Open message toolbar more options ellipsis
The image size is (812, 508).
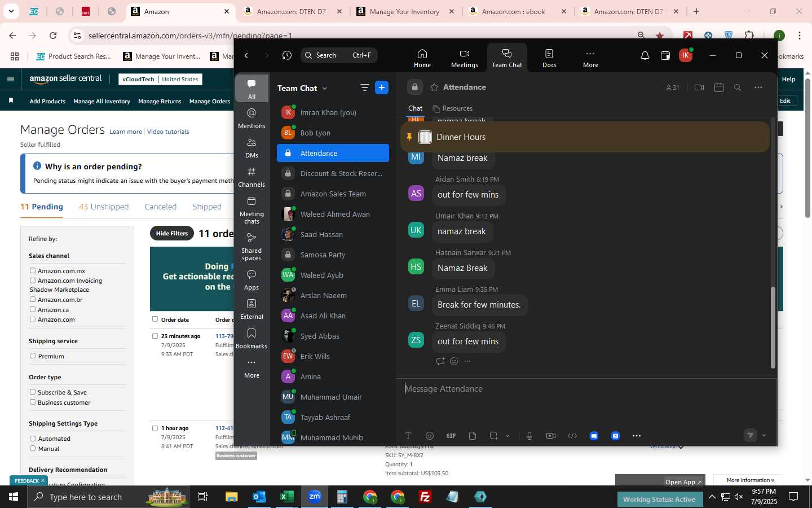pyautogui.click(x=637, y=436)
